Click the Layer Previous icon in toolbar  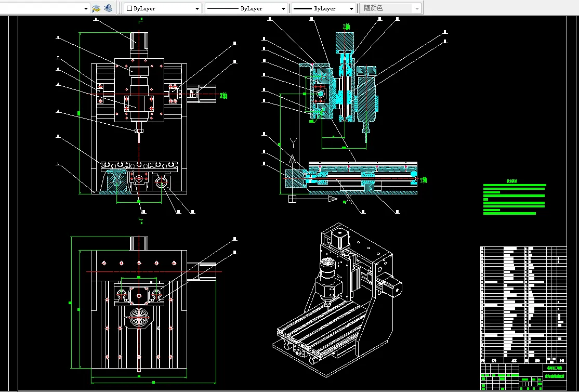point(108,8)
